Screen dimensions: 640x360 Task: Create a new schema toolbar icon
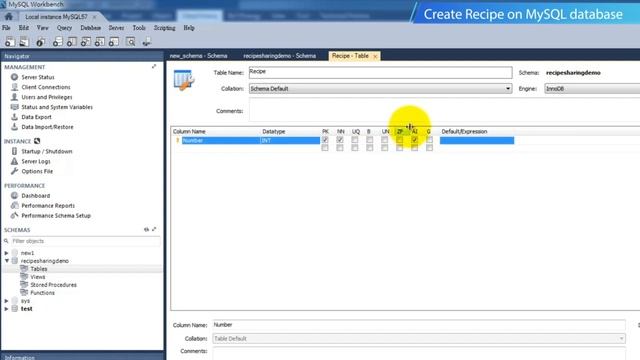(58, 42)
